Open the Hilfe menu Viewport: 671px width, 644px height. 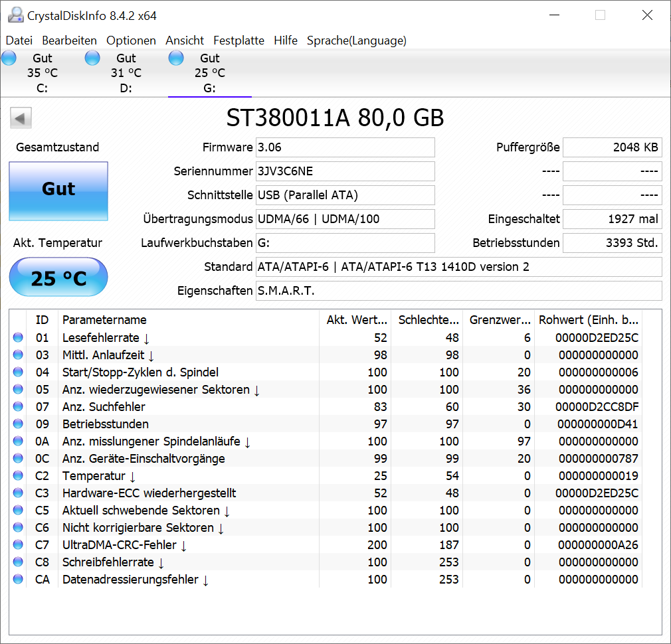pyautogui.click(x=286, y=40)
